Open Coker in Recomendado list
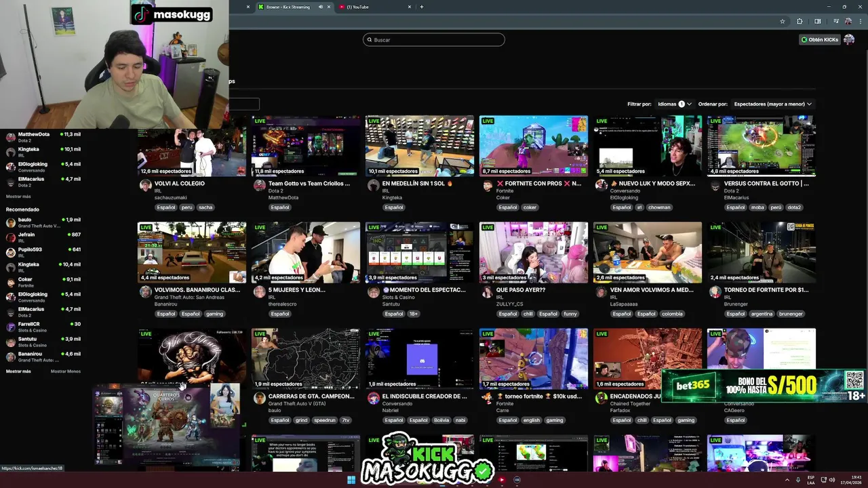 coord(43,281)
